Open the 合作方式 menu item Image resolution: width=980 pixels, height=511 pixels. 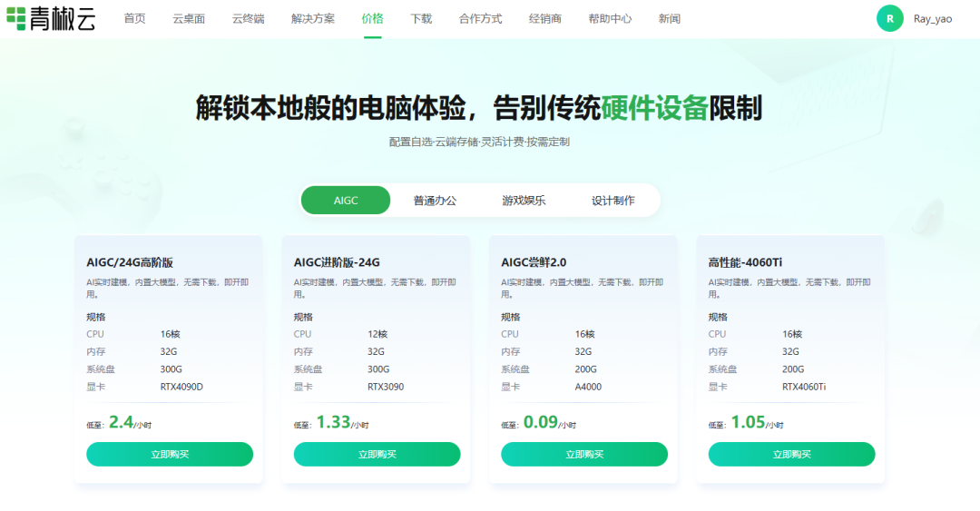click(480, 19)
